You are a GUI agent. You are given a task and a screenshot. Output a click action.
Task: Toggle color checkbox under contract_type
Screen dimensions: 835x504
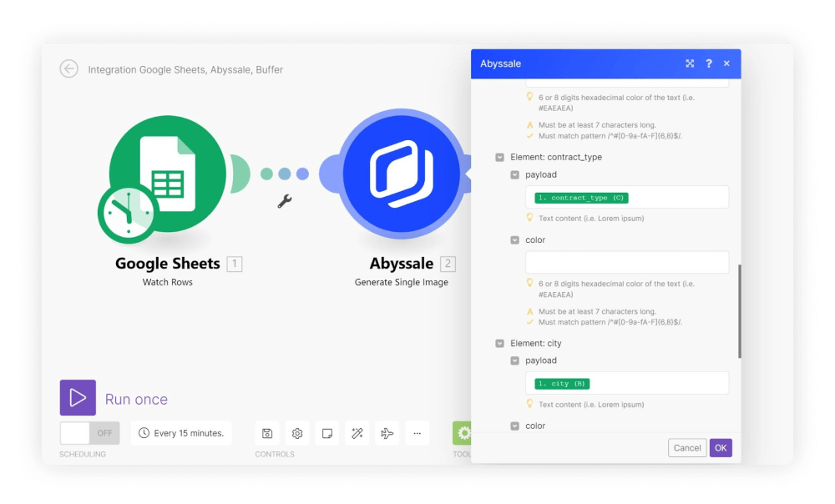point(514,240)
